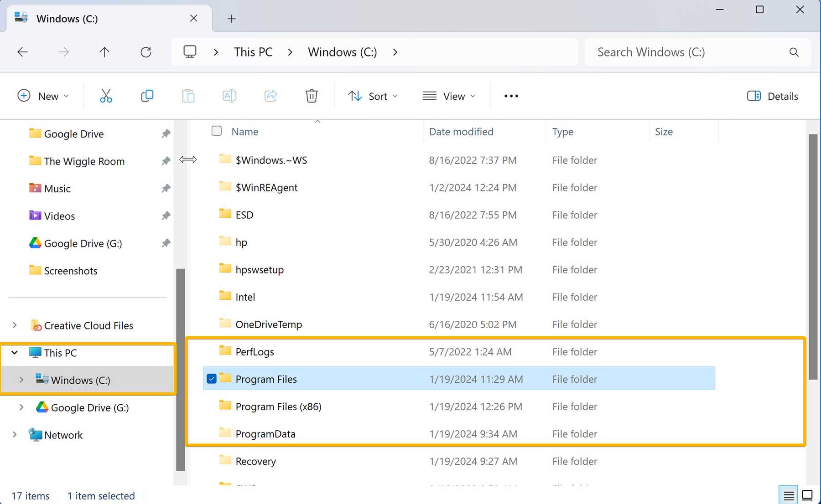Open the View dropdown menu
821x504 pixels.
(449, 96)
